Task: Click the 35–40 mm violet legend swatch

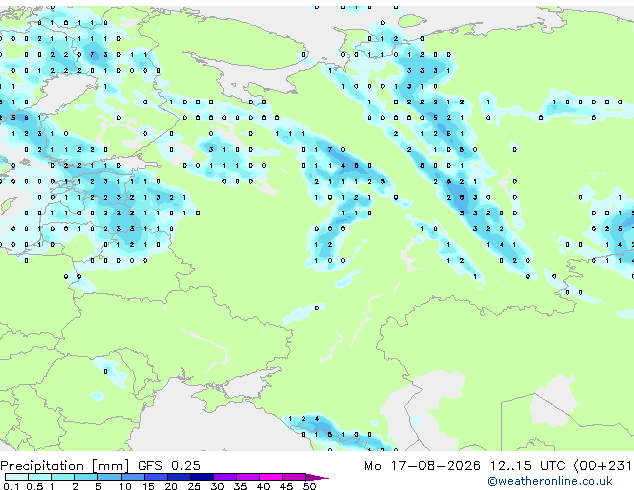Action: 248,477
